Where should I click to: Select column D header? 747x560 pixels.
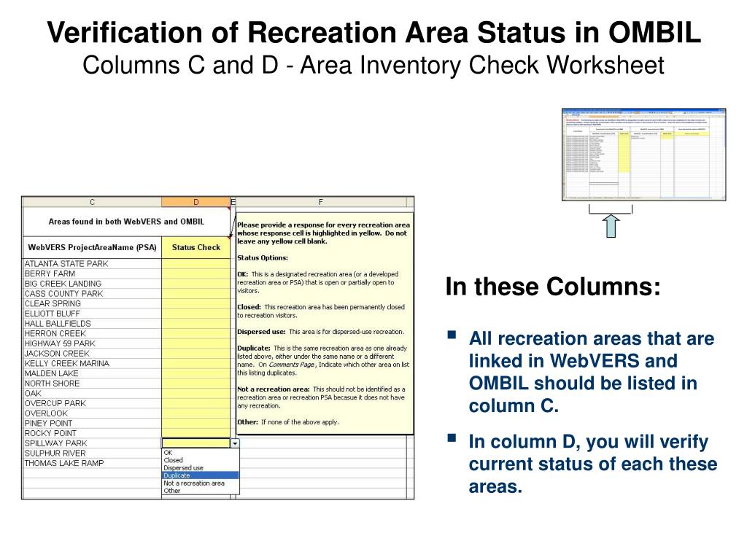tap(196, 202)
